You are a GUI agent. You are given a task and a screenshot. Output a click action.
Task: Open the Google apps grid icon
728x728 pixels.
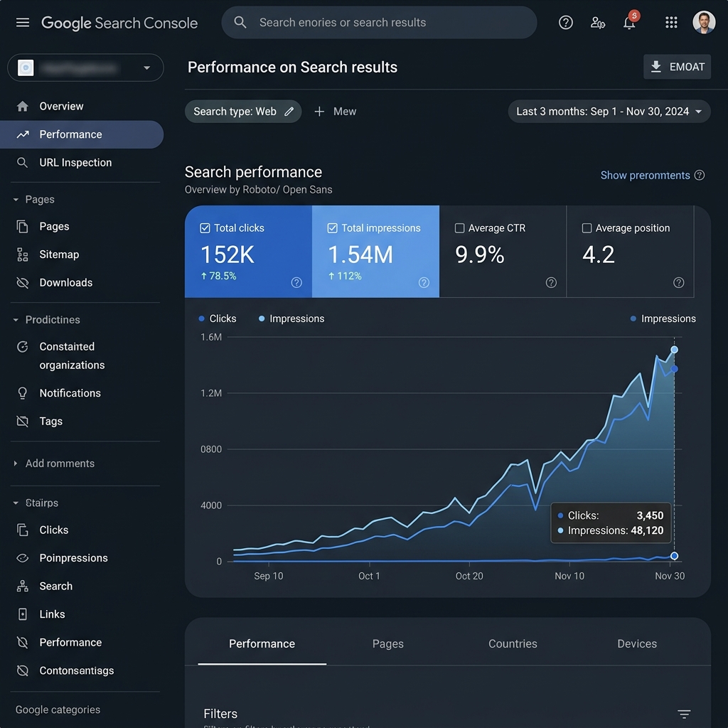pos(671,22)
